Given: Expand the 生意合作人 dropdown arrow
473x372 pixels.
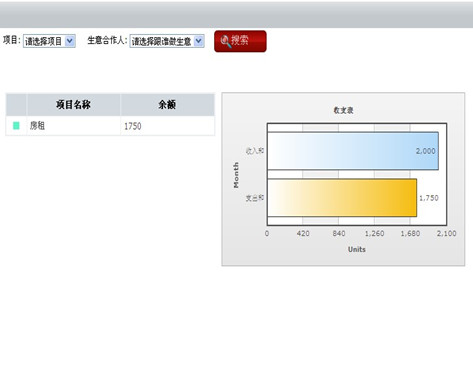Looking at the screenshot, I should click(198, 41).
